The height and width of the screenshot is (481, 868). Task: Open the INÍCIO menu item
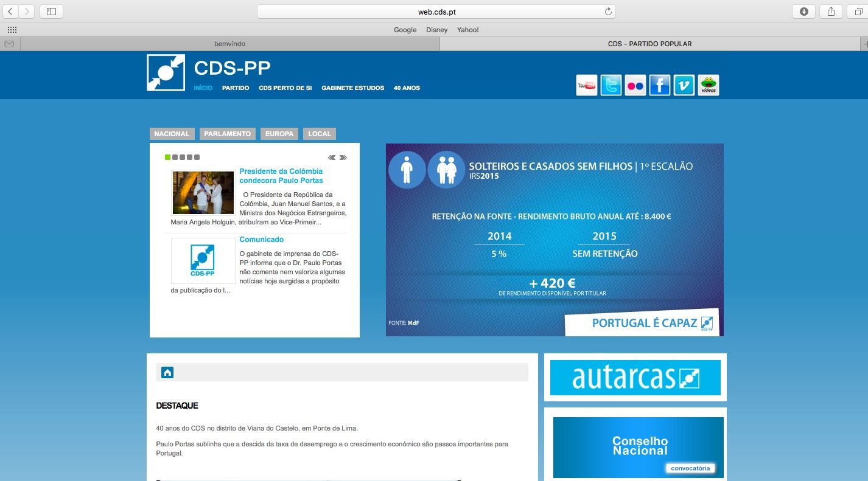pos(203,88)
